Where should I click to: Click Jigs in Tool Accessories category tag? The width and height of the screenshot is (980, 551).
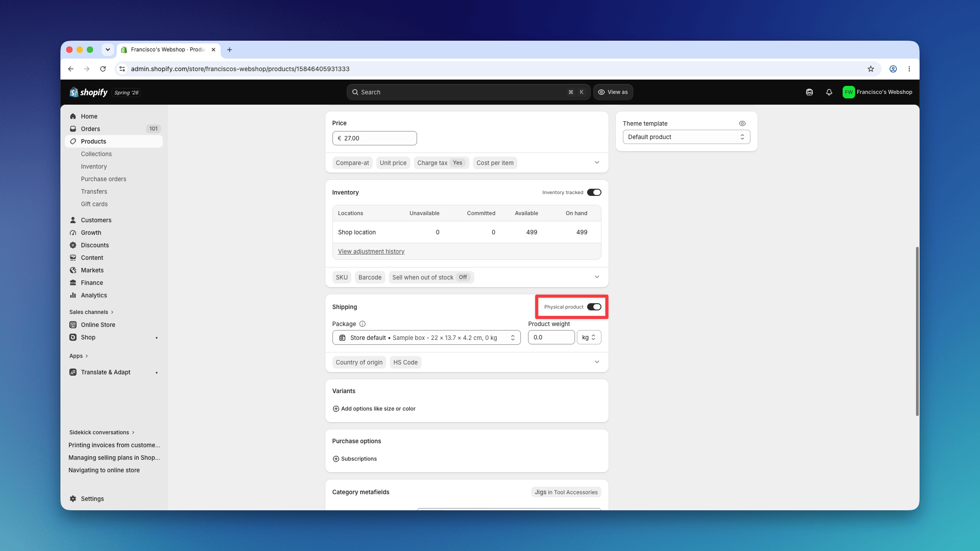pyautogui.click(x=566, y=492)
